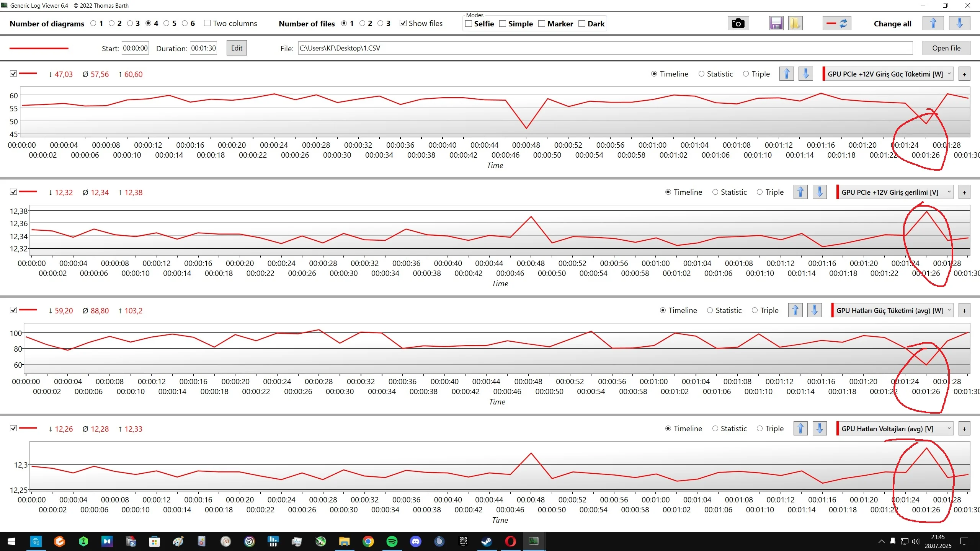This screenshot has height=551, width=980.
Task: Move first diagram down with blue arrow
Action: point(805,74)
